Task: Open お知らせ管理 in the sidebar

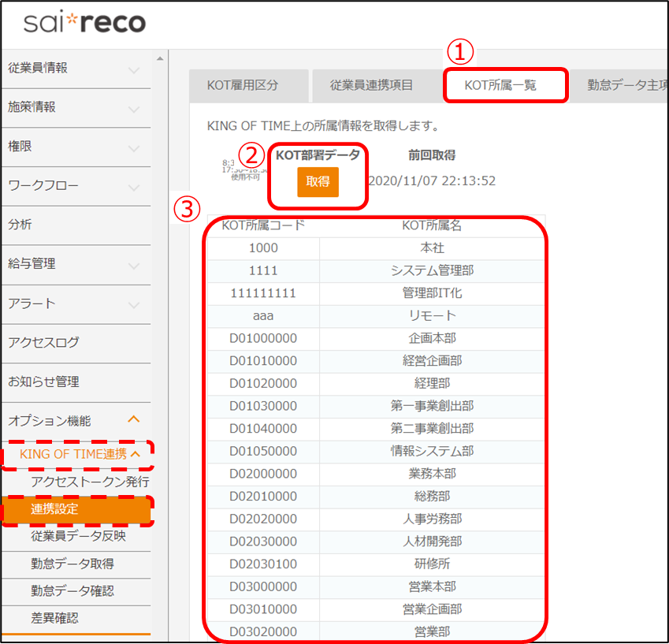Action: 76,382
